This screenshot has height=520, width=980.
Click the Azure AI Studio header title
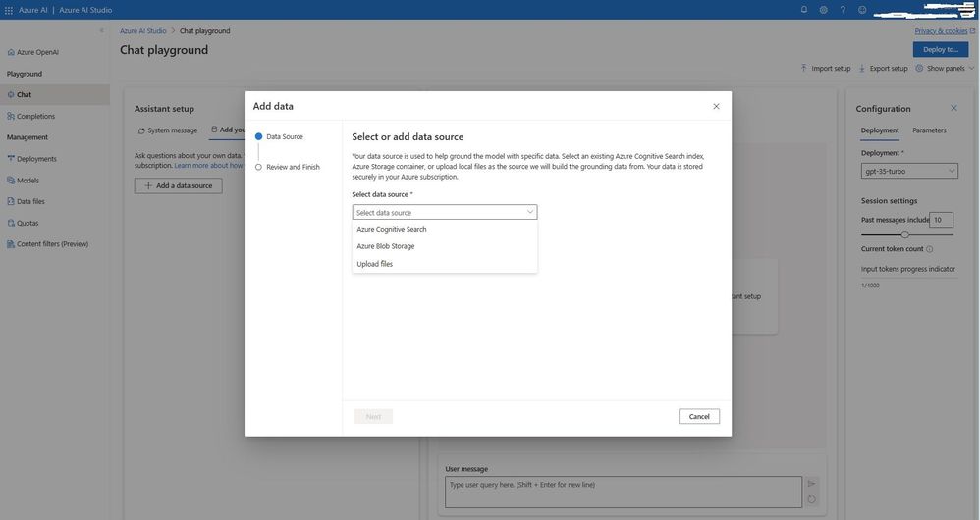pyautogui.click(x=85, y=10)
